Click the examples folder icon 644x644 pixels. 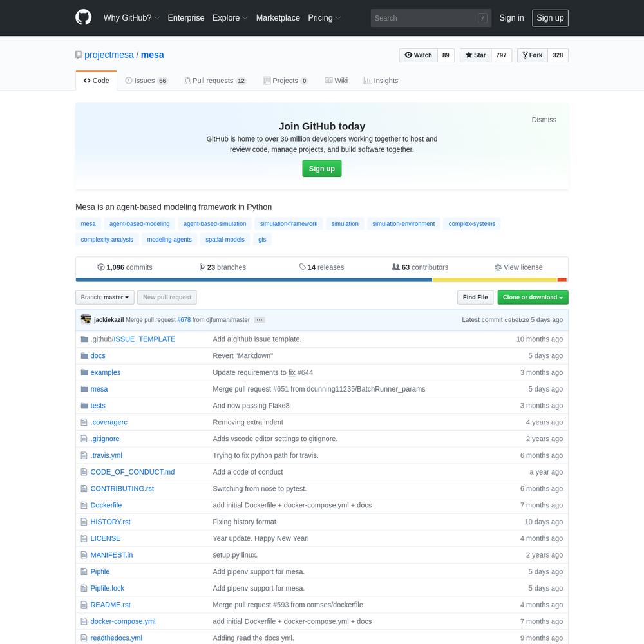84,372
